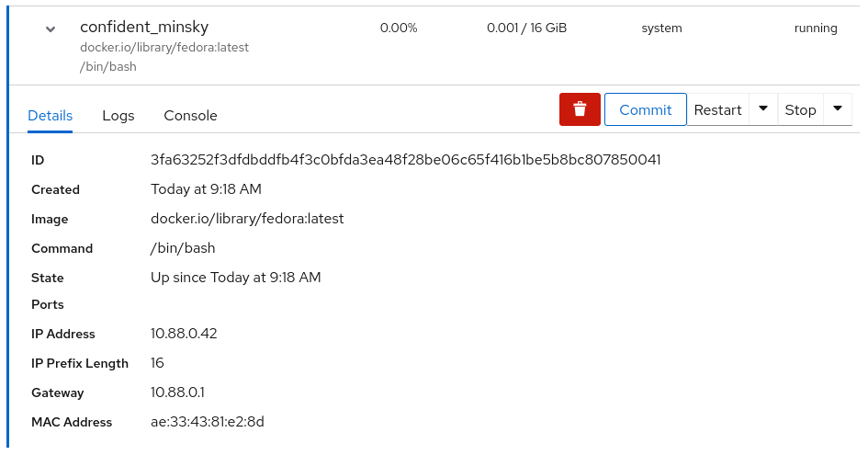Screen dimensions: 868x455
Task: Click the running status text
Action: click(x=816, y=28)
